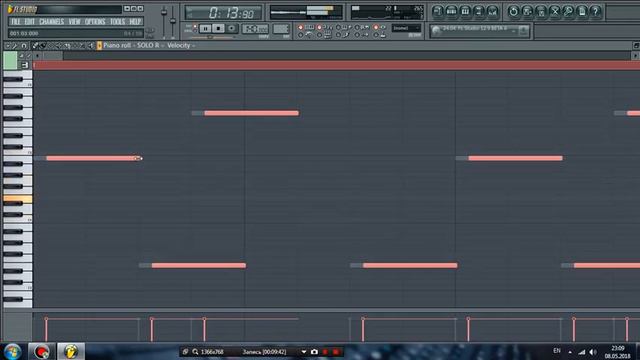Click the project info document icon
The height and width of the screenshot is (360, 640).
[582, 11]
